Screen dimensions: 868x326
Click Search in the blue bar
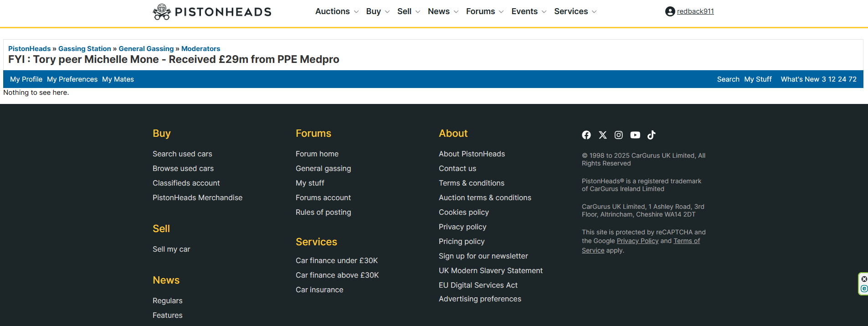coord(728,79)
